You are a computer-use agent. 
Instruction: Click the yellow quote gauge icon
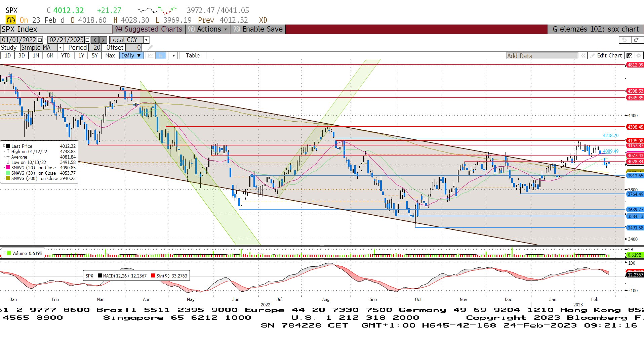click(11, 20)
